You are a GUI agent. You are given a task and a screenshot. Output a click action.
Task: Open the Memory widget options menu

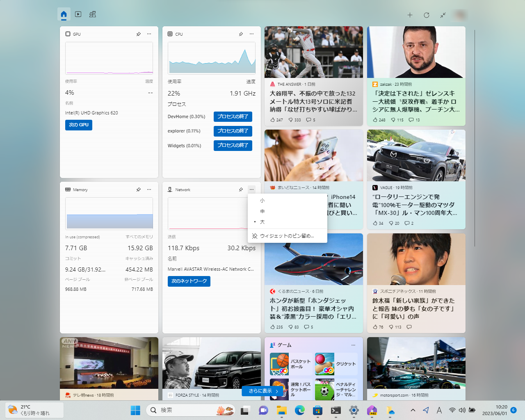[149, 189]
